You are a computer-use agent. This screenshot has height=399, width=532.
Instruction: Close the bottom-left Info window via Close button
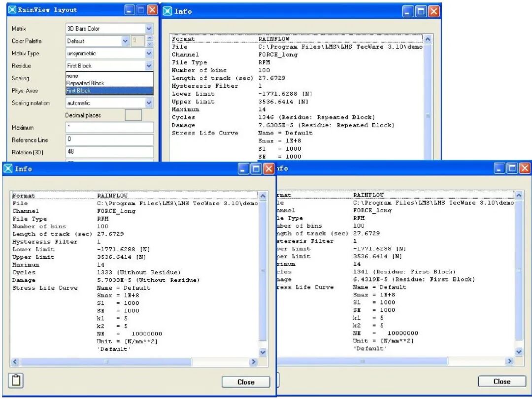click(x=246, y=382)
